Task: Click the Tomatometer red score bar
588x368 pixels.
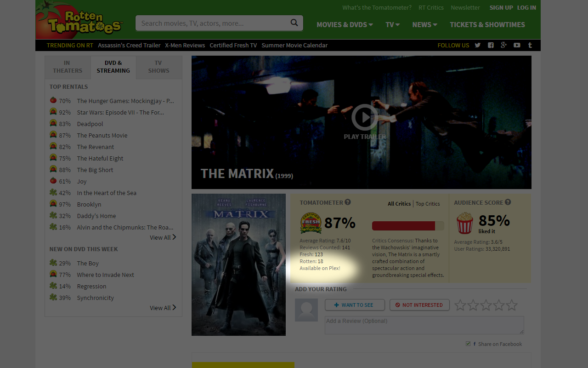Action: pos(403,226)
